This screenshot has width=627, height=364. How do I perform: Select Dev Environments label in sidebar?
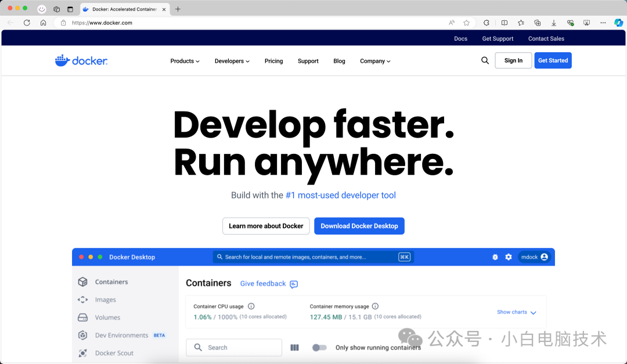[121, 335]
